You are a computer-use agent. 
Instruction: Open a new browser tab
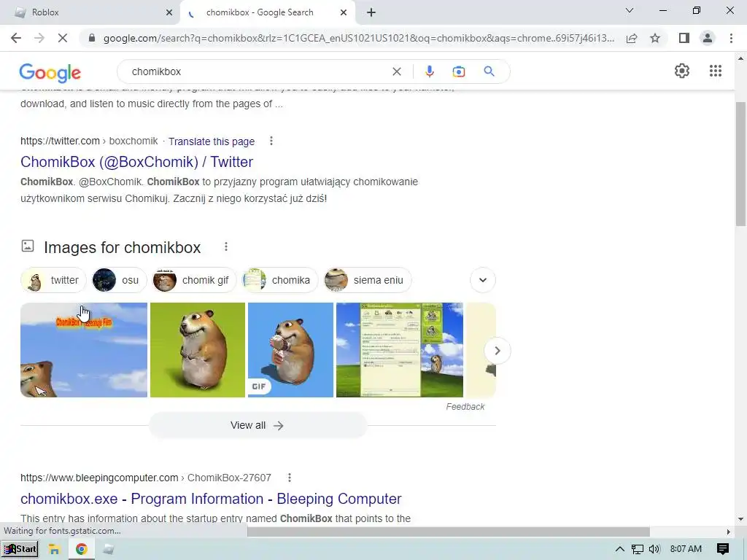371,12
